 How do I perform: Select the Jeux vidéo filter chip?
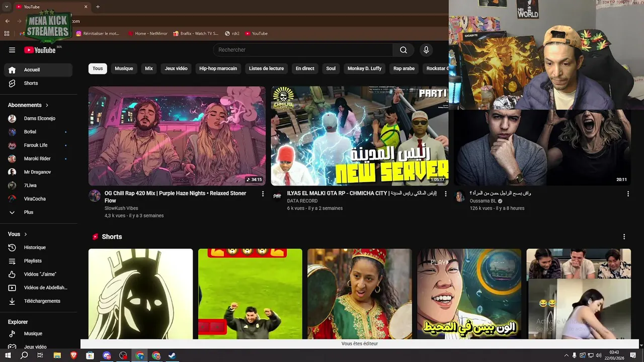(x=176, y=68)
